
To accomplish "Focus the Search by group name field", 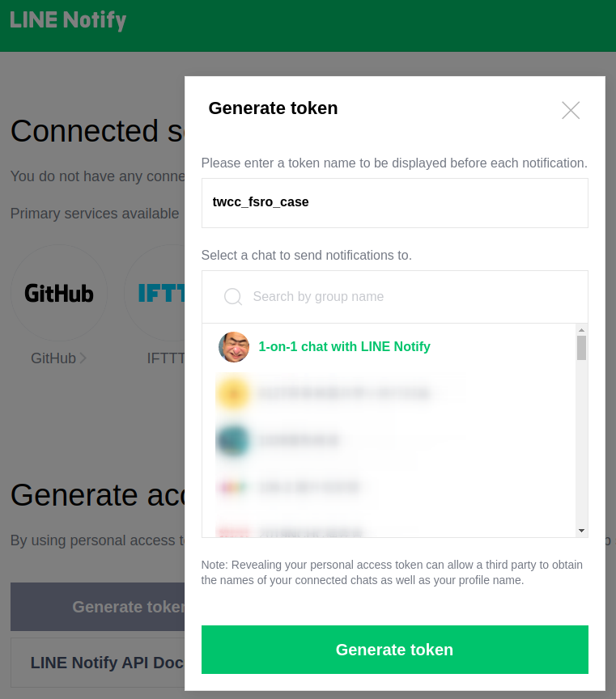I will tap(413, 297).
